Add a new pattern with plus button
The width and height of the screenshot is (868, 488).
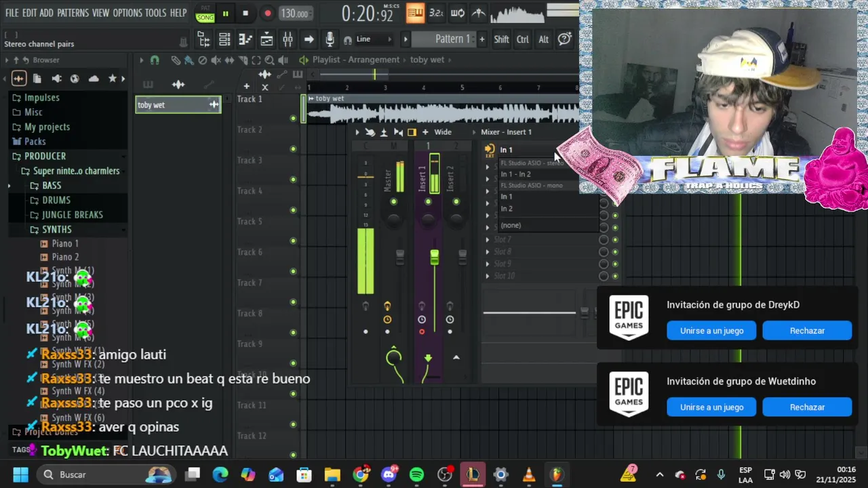pos(482,39)
